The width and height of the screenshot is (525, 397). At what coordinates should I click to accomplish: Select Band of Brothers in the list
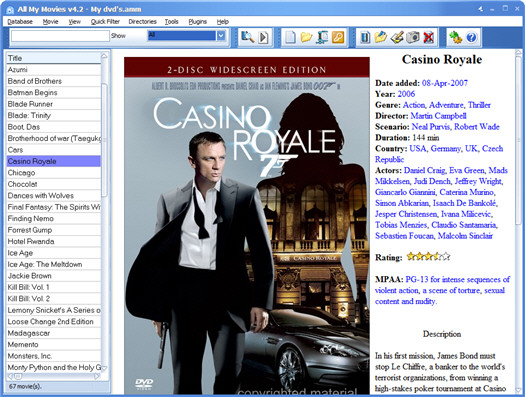coord(54,81)
